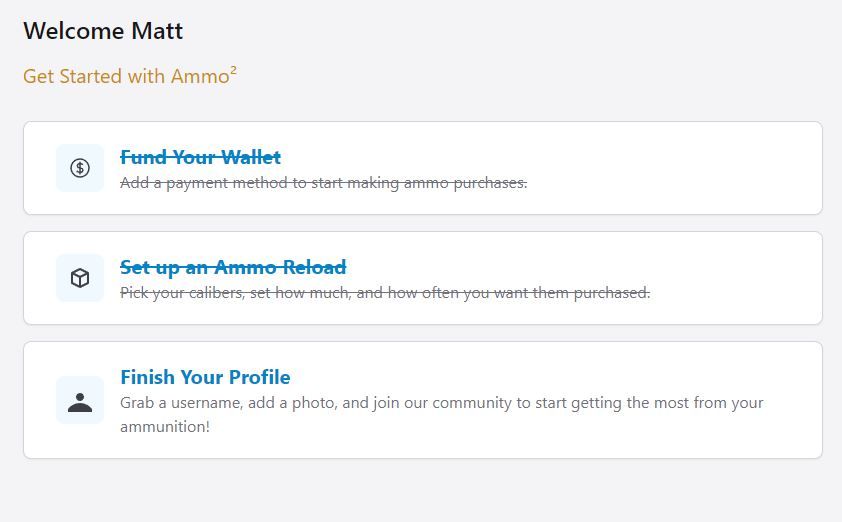Viewport: 842px width, 522px height.
Task: Click the ammo box cube icon
Action: coord(80,278)
